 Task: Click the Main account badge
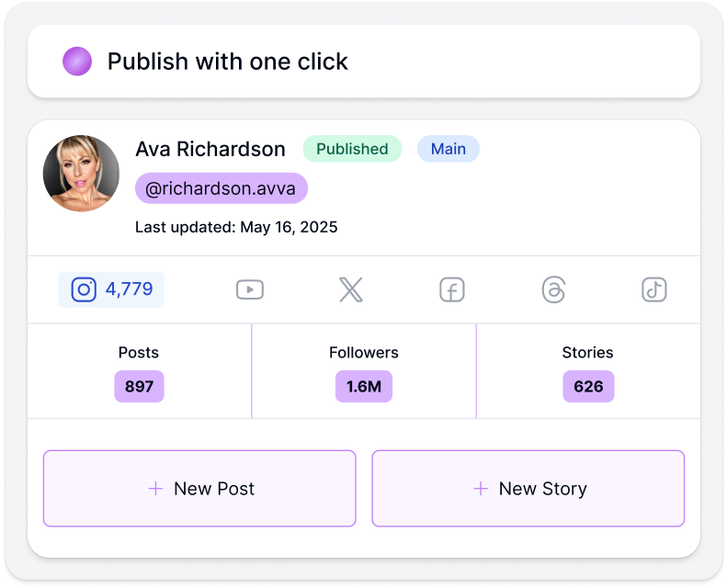pos(449,149)
